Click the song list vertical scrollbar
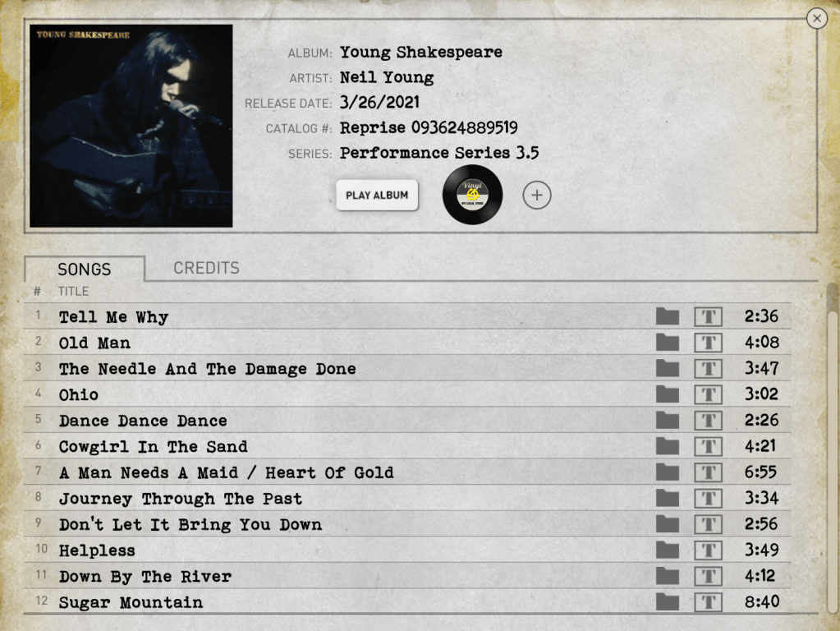 (832, 448)
